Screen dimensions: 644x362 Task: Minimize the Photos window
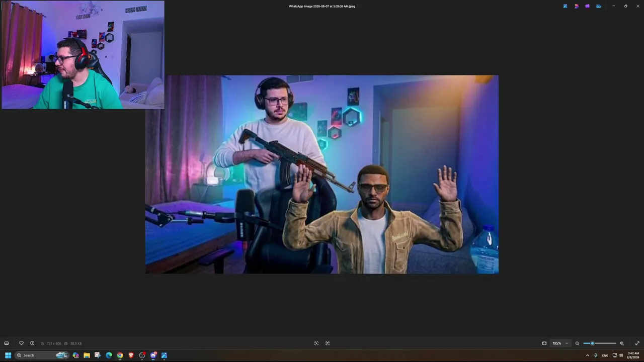(614, 6)
